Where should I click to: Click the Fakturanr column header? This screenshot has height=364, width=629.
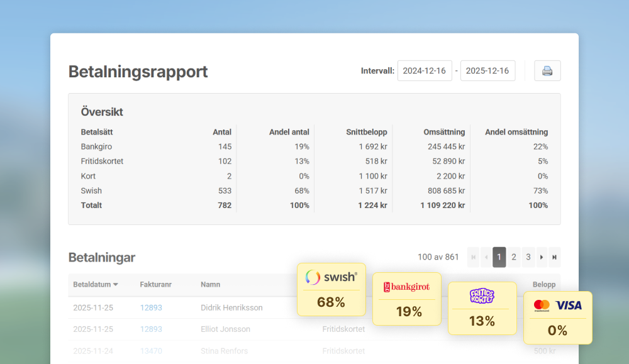coord(155,285)
